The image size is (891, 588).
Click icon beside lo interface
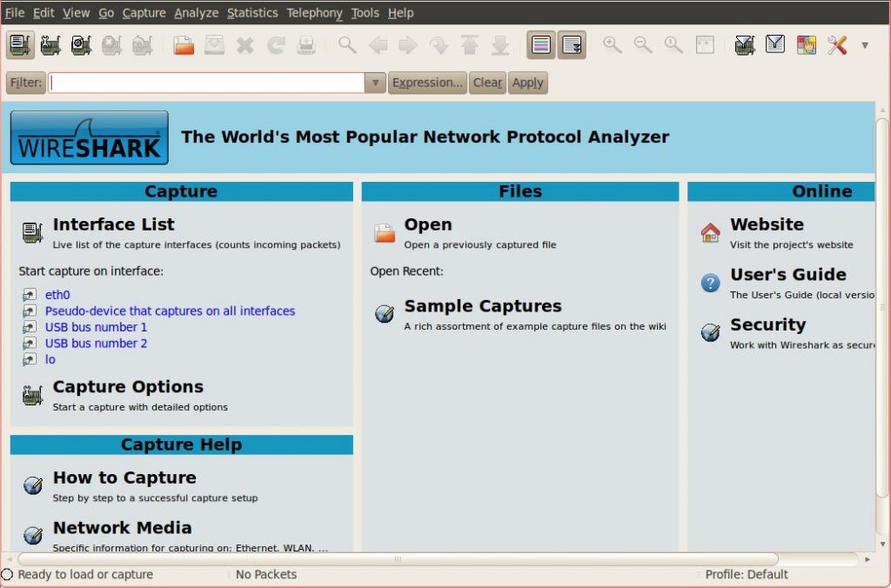click(29, 359)
